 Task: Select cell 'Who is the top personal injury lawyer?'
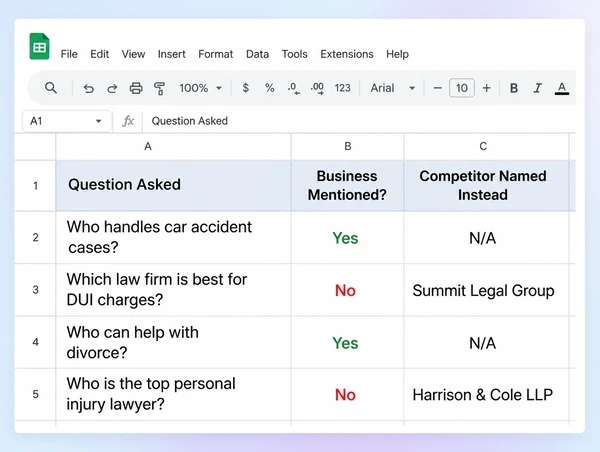173,394
